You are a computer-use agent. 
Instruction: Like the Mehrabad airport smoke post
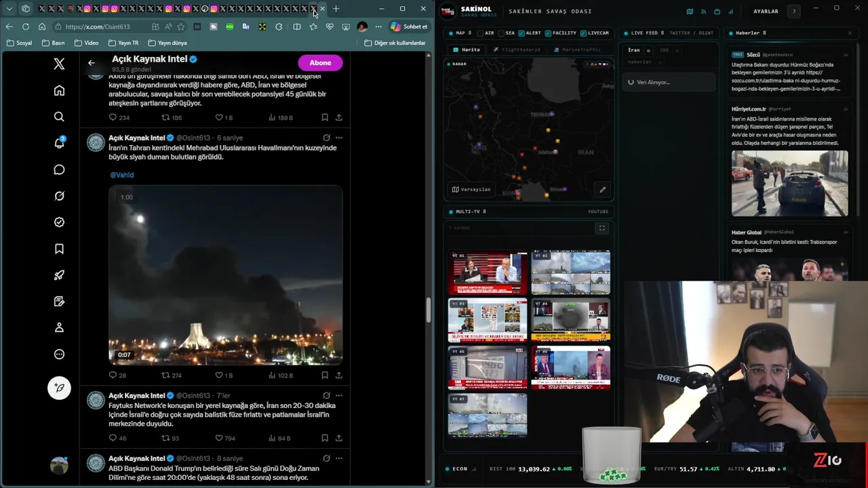click(219, 375)
